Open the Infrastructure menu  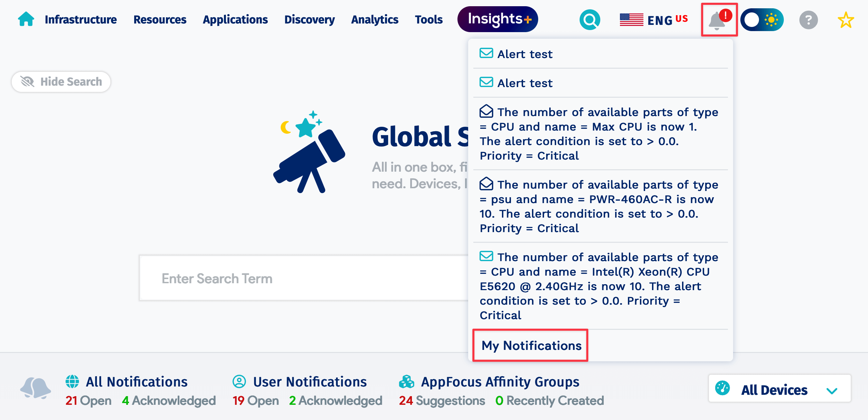click(x=81, y=20)
